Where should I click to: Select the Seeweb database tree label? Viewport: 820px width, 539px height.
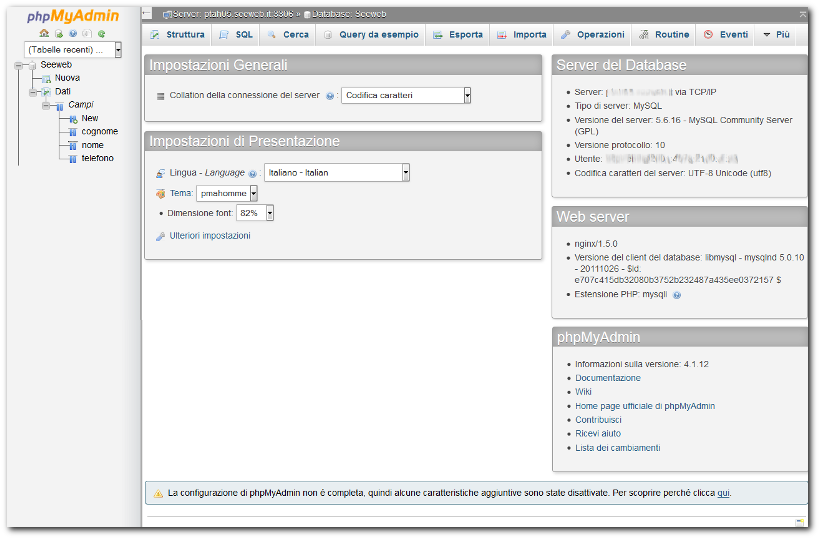click(x=56, y=65)
